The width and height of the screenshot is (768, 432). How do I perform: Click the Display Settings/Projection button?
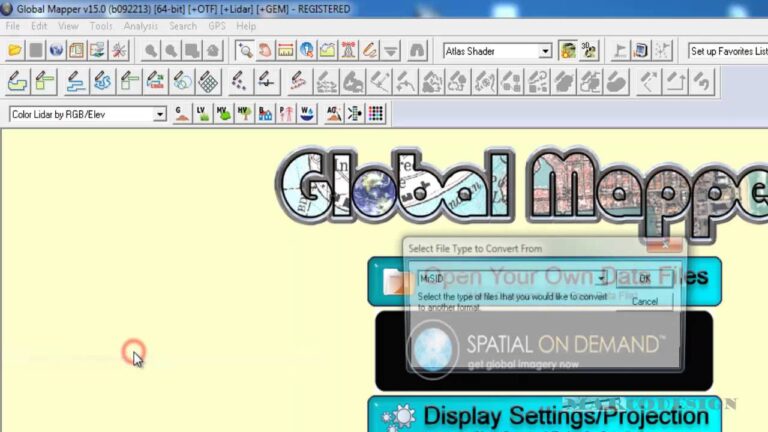click(544, 414)
